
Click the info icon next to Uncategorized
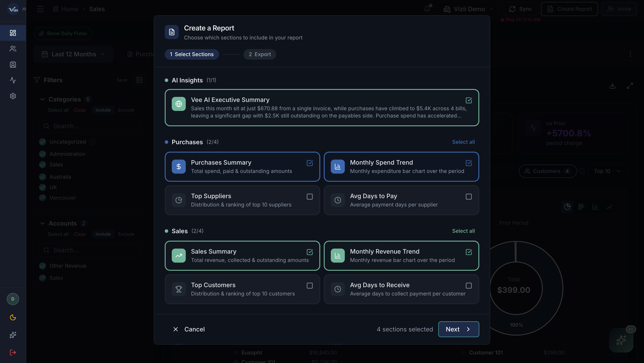coord(93,142)
